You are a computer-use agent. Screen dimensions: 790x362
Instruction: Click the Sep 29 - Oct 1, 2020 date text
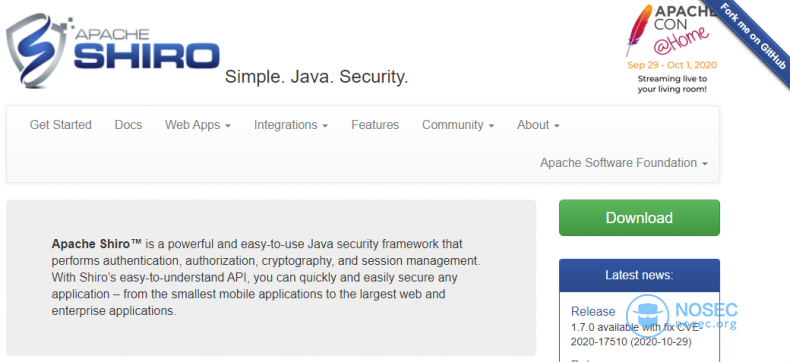point(672,65)
